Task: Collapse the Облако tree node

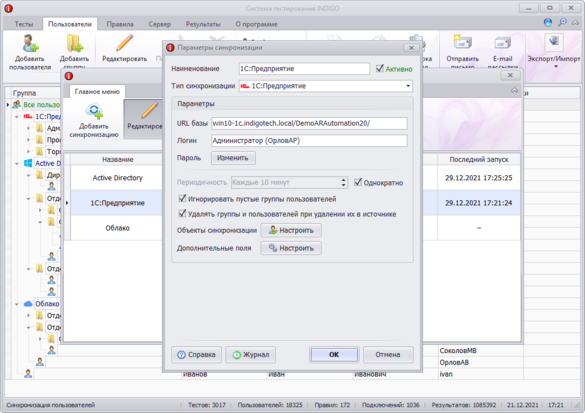Action: point(16,304)
